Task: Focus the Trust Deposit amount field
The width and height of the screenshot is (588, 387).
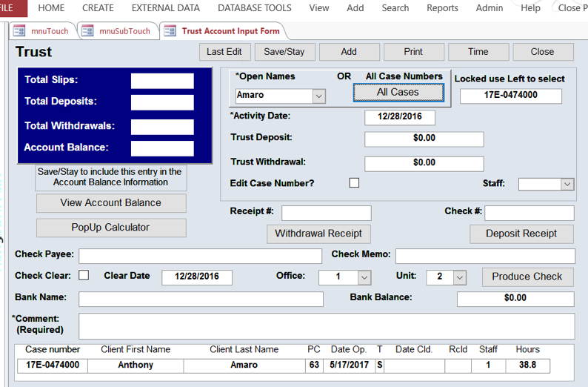Action: click(x=424, y=139)
